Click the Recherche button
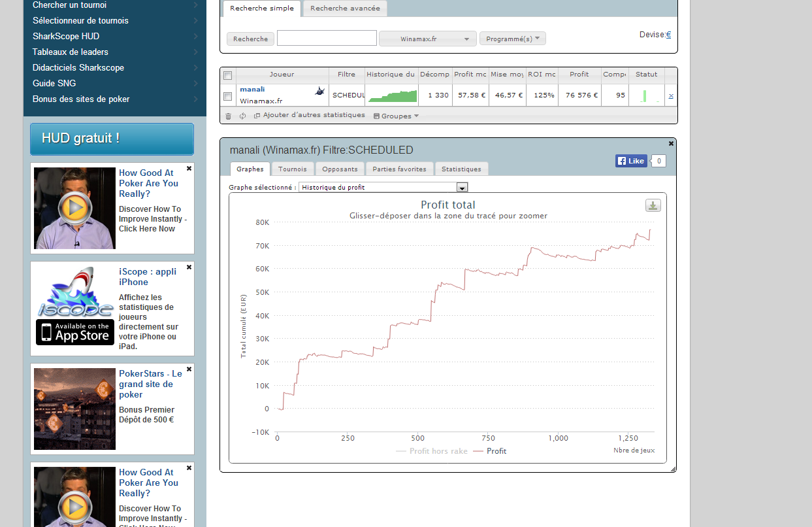This screenshot has width=812, height=527. click(250, 39)
